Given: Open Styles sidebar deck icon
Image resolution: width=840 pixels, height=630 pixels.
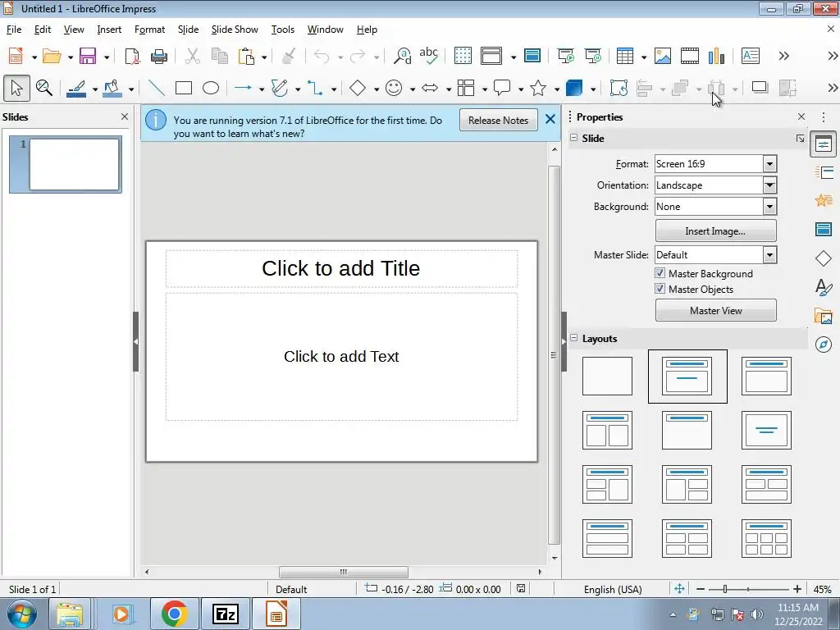Looking at the screenshot, I should 824,287.
